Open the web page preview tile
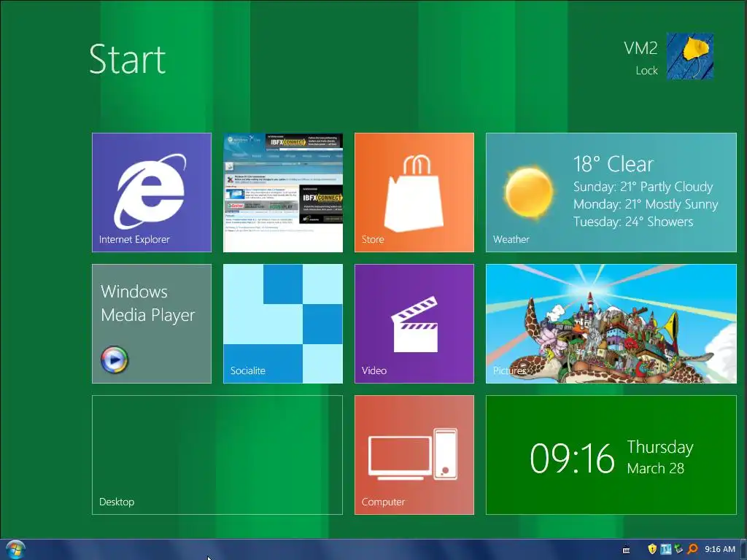 [283, 192]
